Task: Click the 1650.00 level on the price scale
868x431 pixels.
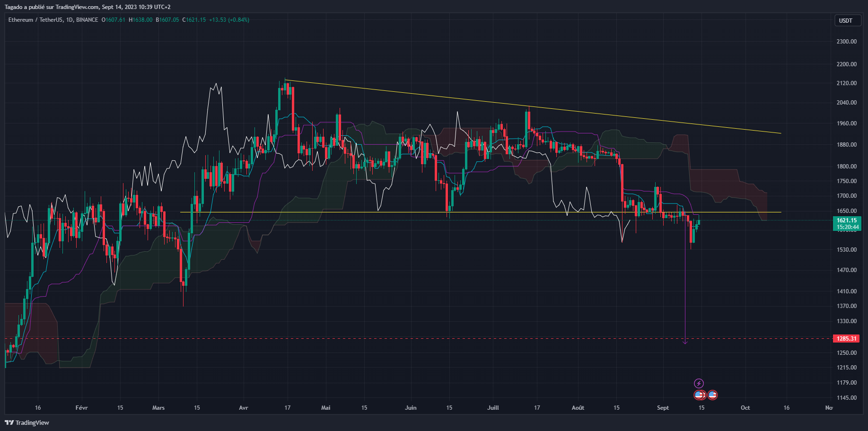Action: [x=847, y=210]
